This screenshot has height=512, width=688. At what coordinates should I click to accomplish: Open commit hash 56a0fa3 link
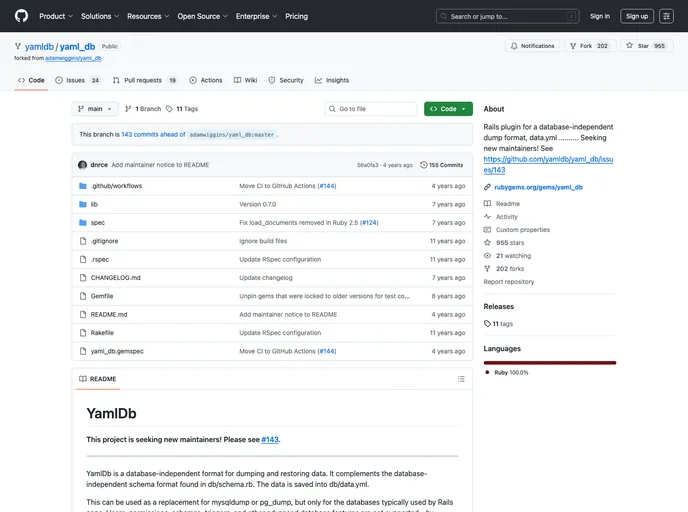click(368, 165)
